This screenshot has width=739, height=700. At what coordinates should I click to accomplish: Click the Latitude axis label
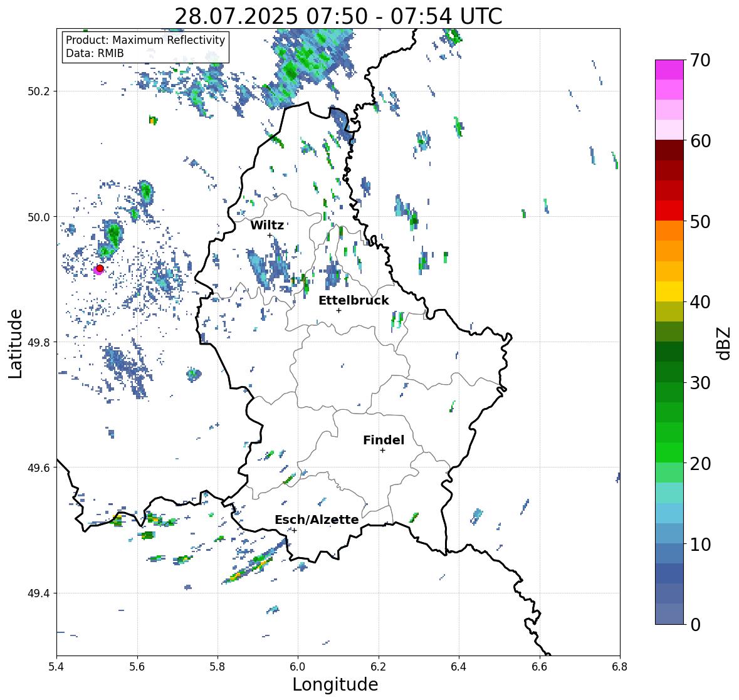click(16, 344)
